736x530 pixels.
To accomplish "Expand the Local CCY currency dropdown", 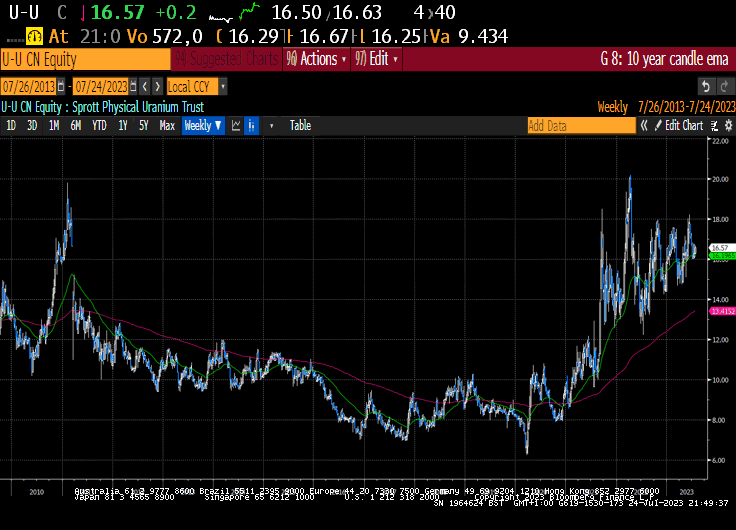I will 223,87.
